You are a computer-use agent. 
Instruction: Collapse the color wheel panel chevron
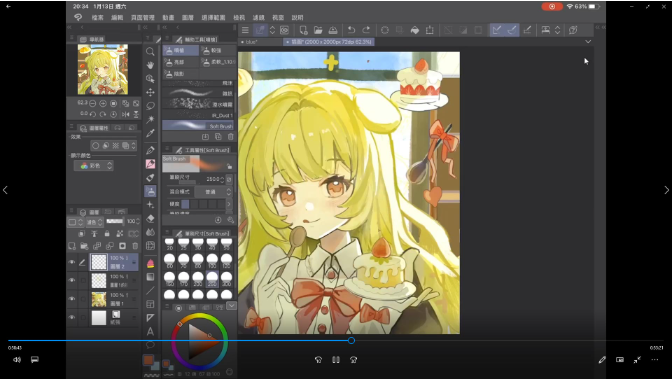coord(231,306)
